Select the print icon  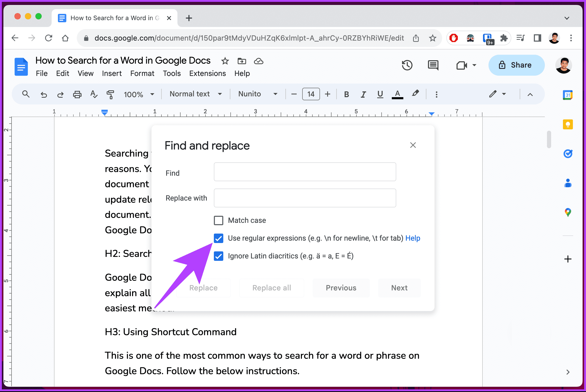[77, 94]
